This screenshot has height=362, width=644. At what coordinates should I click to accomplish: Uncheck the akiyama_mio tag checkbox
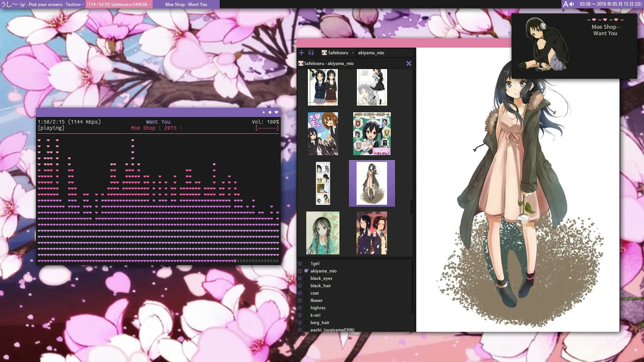tap(306, 271)
